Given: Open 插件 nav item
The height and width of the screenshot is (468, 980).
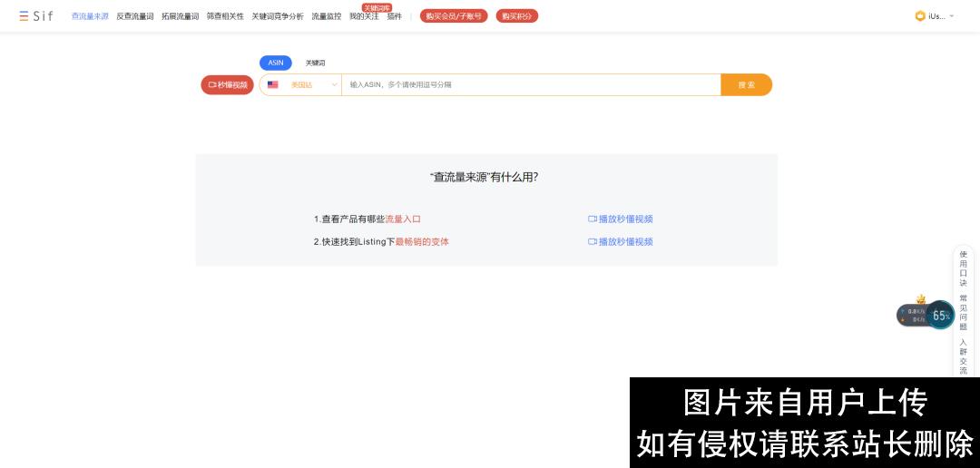Looking at the screenshot, I should tap(395, 16).
